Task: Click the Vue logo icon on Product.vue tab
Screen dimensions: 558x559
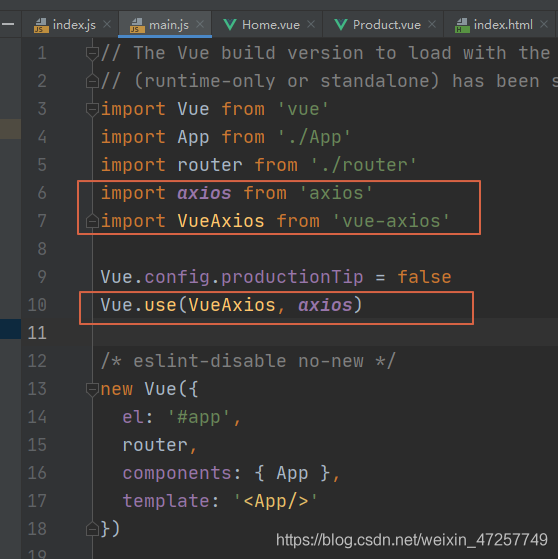Action: pos(341,25)
